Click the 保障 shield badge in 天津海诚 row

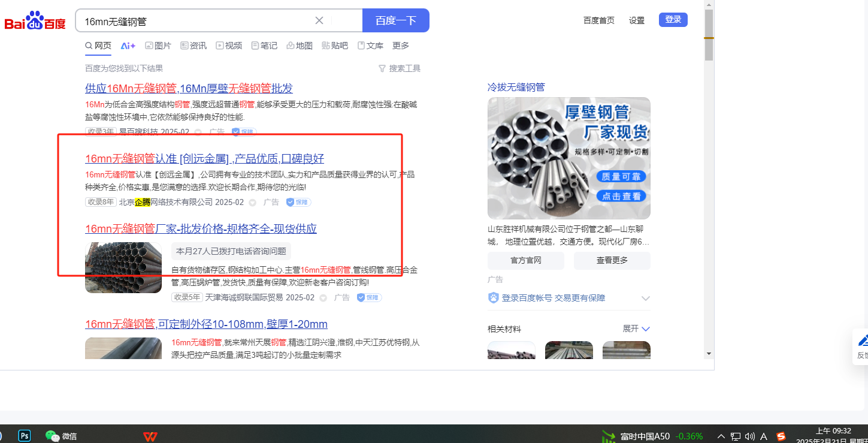point(369,298)
